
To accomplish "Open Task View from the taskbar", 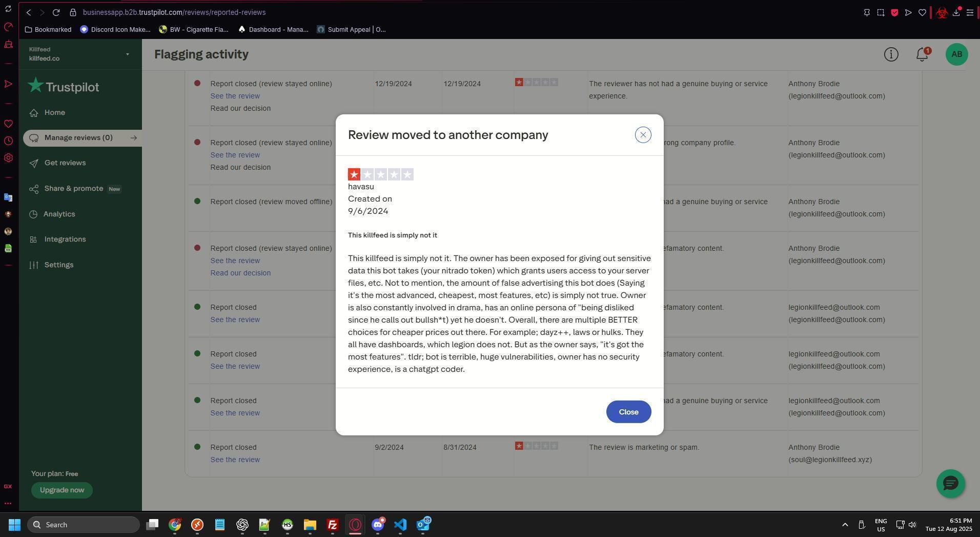I will tap(152, 525).
